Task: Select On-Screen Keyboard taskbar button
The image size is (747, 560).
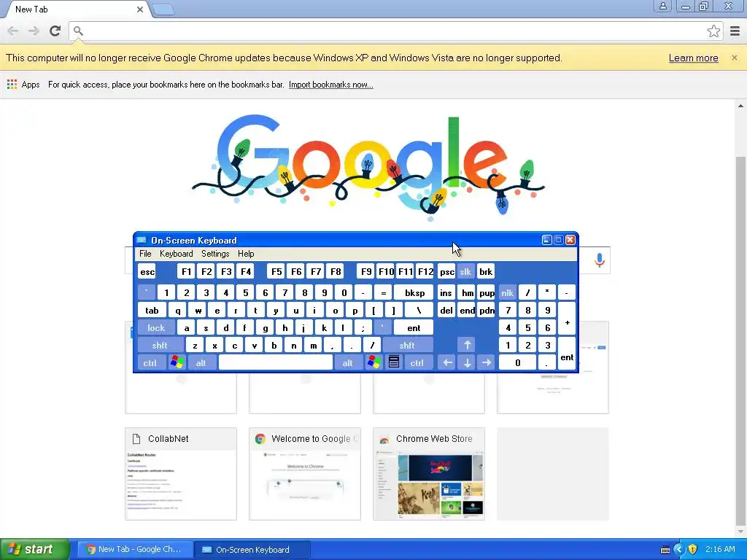Action: (253, 550)
